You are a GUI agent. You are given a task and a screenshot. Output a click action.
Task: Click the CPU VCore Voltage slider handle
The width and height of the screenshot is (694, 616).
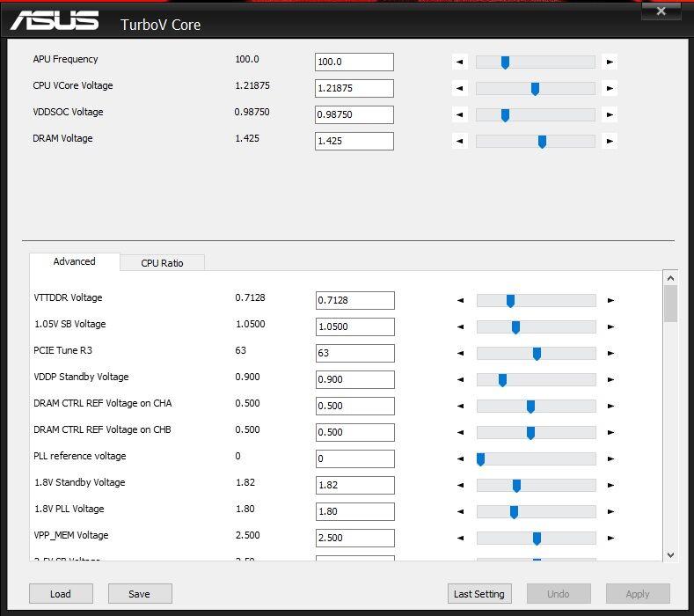pyautogui.click(x=535, y=89)
